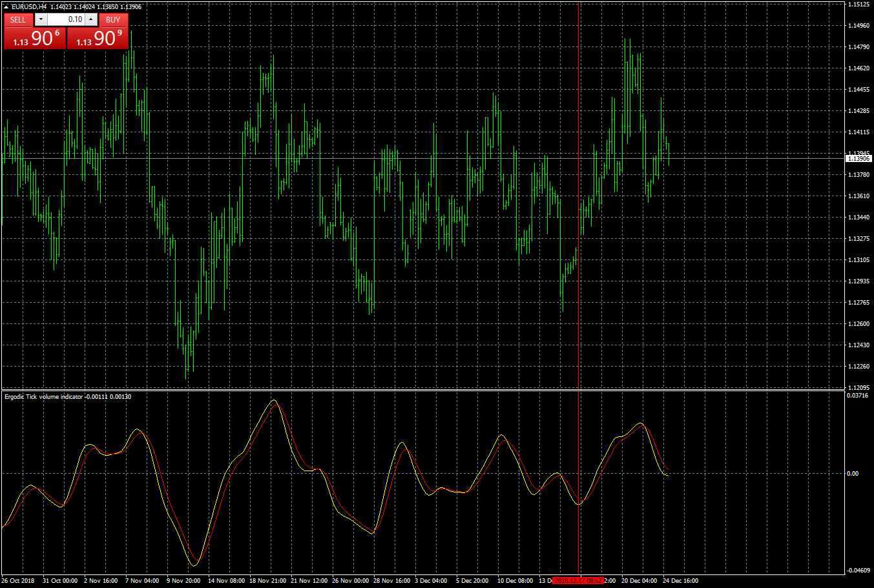
Task: Select the EURUSD,H4 chart title text
Action: click(x=29, y=6)
